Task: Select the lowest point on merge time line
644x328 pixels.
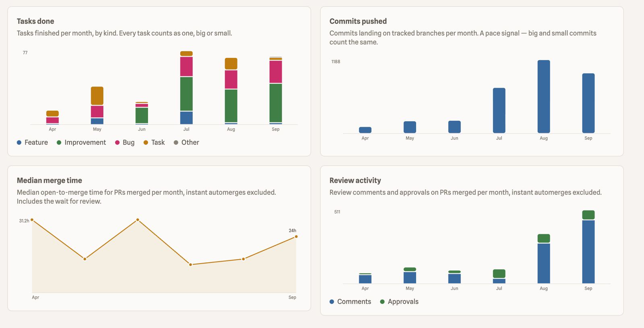Action: point(190,265)
